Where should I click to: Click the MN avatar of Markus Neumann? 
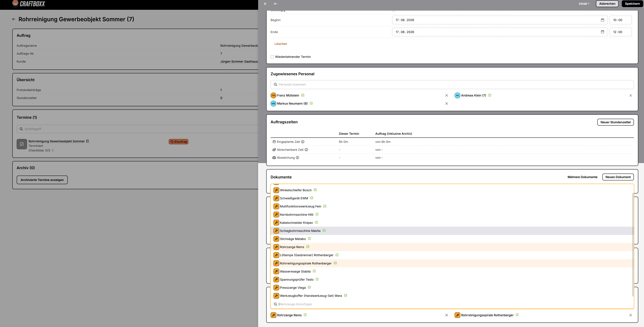pyautogui.click(x=273, y=104)
